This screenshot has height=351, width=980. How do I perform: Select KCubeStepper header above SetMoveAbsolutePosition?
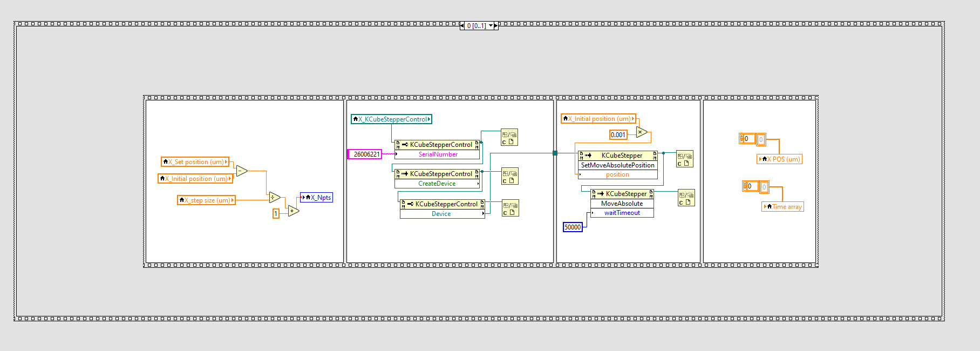618,156
